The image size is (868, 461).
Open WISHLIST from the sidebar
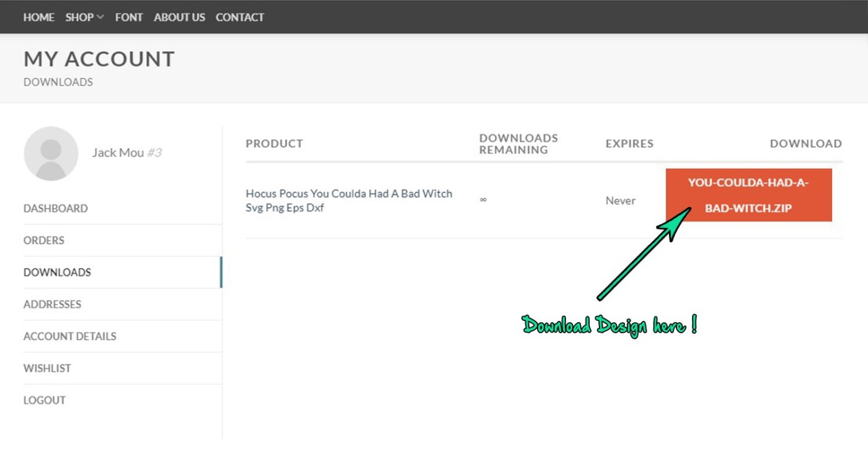pos(47,368)
